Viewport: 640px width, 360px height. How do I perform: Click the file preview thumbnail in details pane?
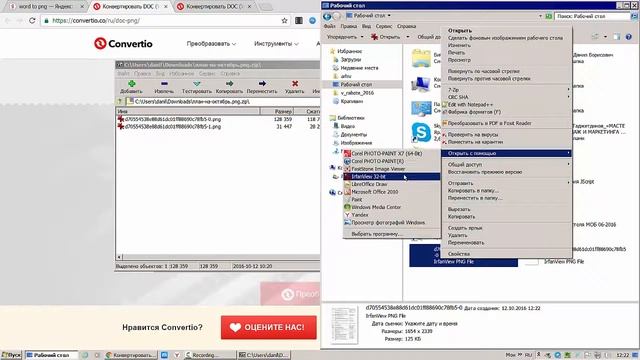[x=344, y=325]
